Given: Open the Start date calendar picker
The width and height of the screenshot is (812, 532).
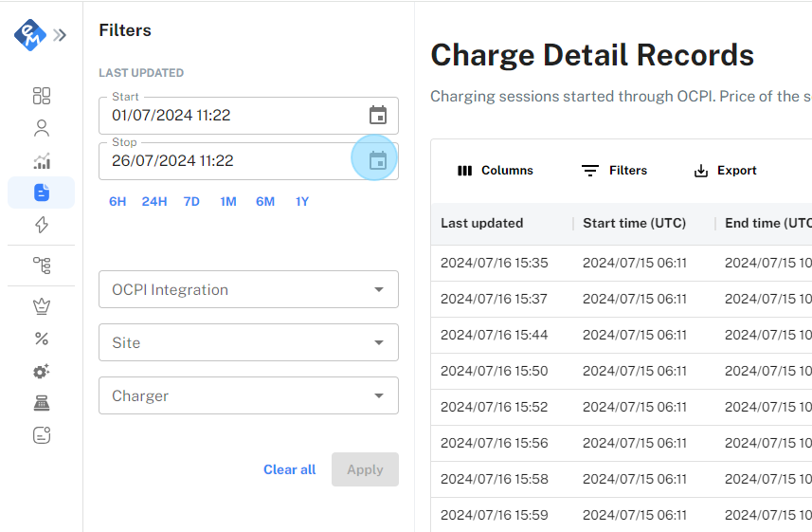Looking at the screenshot, I should tap(378, 116).
